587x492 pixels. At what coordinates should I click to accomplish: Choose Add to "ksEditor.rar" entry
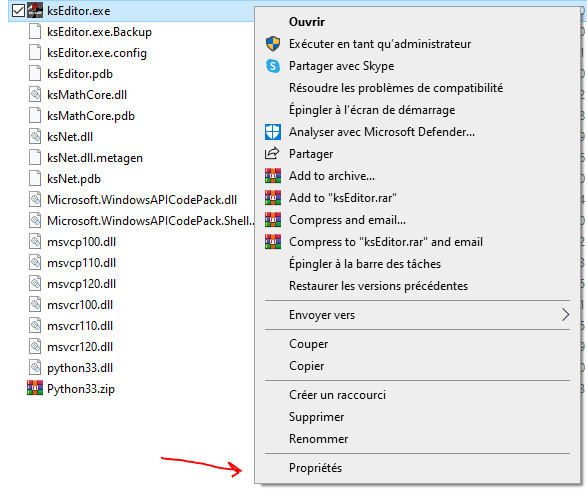click(x=343, y=198)
